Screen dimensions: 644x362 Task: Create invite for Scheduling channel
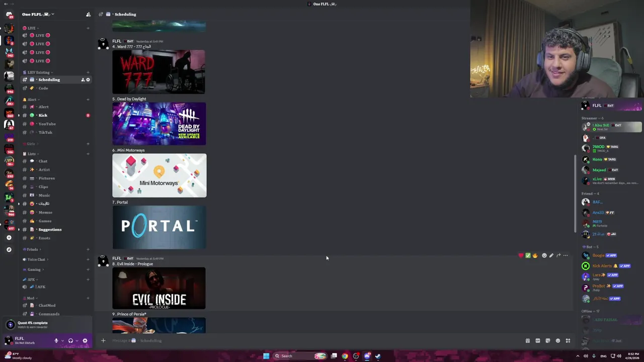83,79
